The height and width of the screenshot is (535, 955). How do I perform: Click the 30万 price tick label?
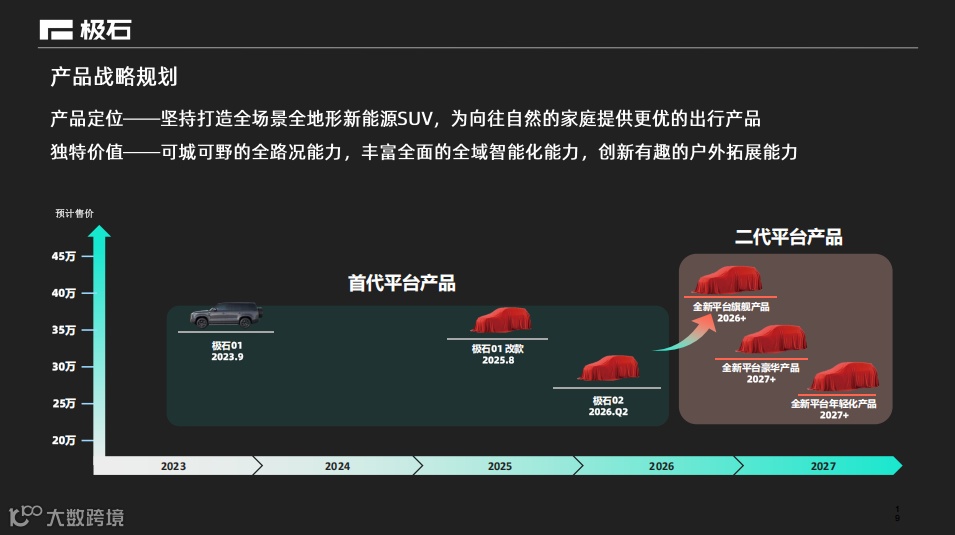64,367
